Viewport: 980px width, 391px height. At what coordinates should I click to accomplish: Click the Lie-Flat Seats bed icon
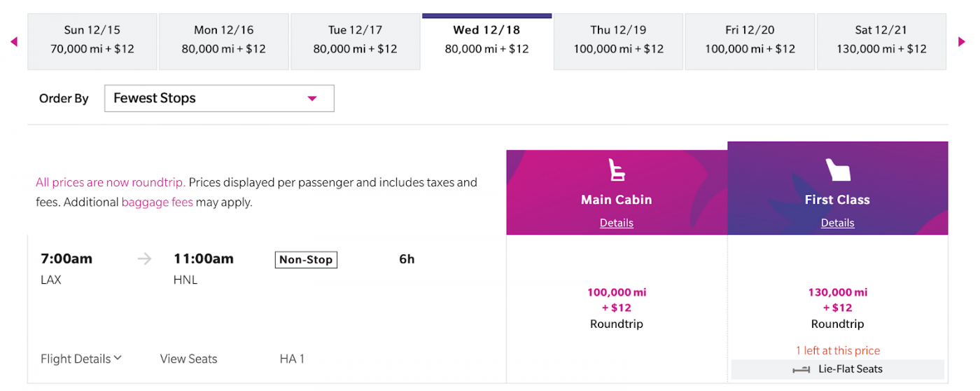801,369
